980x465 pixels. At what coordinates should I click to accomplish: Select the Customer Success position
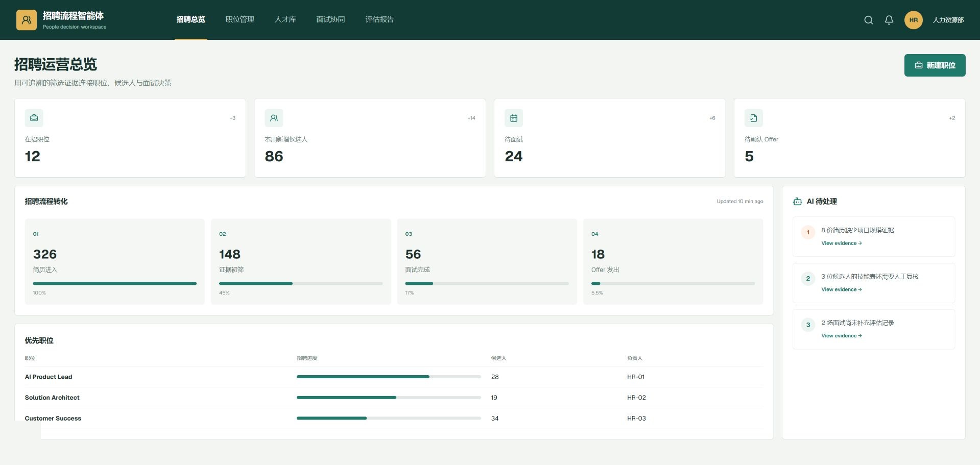[x=53, y=418]
